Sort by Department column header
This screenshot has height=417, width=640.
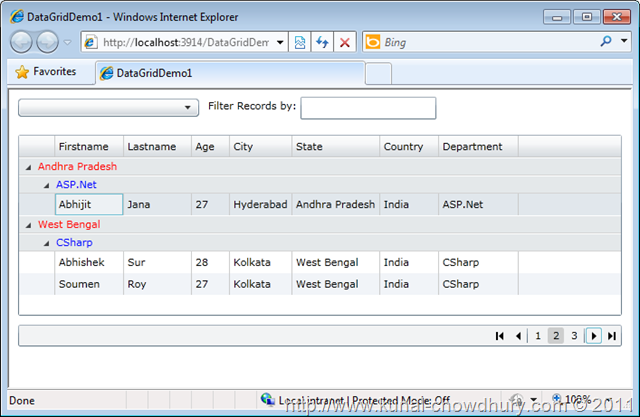478,146
